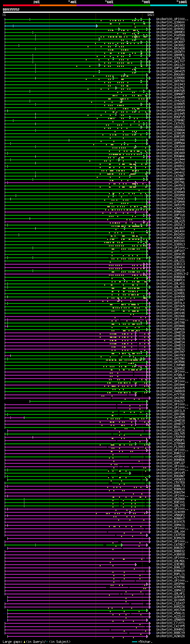Open the UniRef100_Q94ES9 entry
The height and width of the screenshot is (644, 190).
coord(170,333)
